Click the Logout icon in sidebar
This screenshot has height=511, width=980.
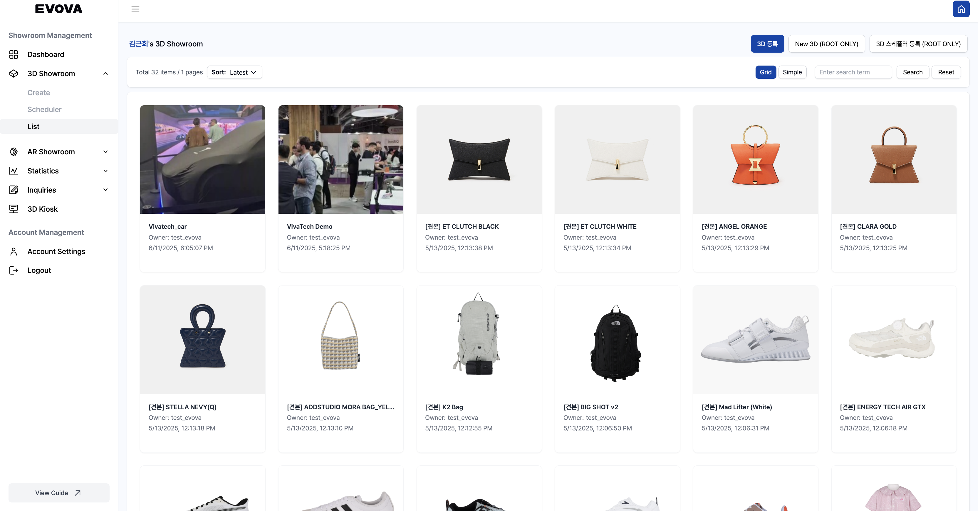pos(14,270)
